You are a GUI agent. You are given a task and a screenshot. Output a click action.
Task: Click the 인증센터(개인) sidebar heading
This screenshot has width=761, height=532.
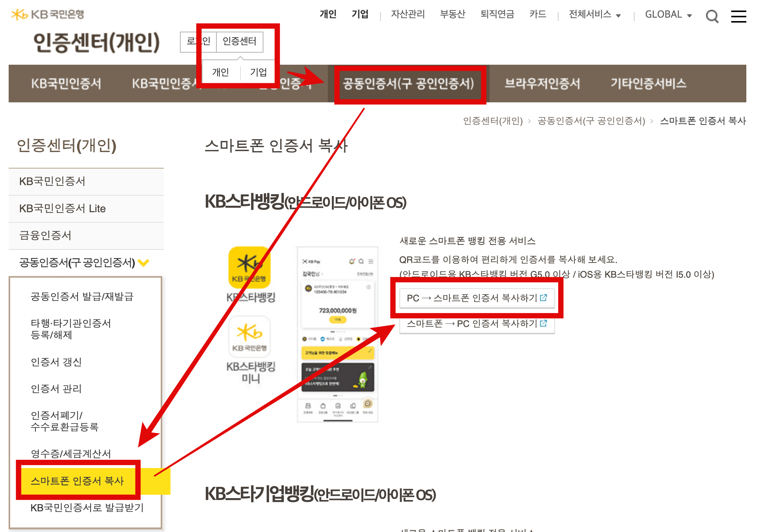coord(67,146)
